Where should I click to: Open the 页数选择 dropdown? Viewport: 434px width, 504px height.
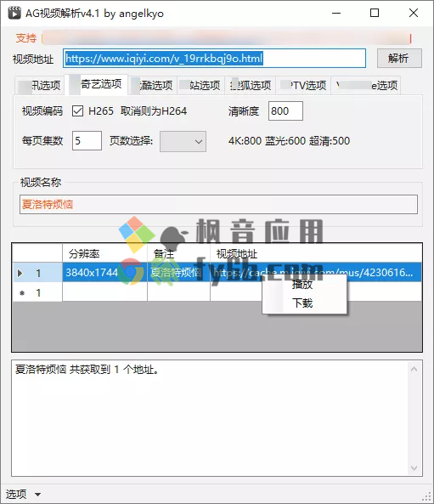click(183, 141)
